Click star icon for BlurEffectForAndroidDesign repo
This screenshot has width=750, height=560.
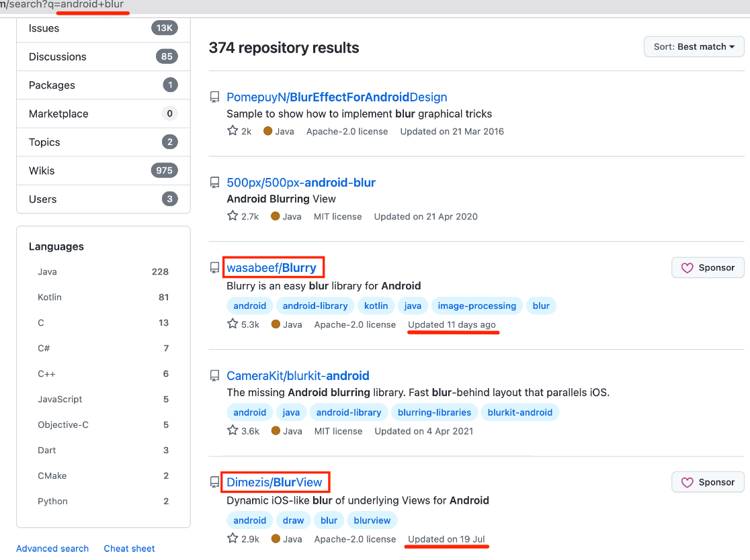(x=233, y=131)
